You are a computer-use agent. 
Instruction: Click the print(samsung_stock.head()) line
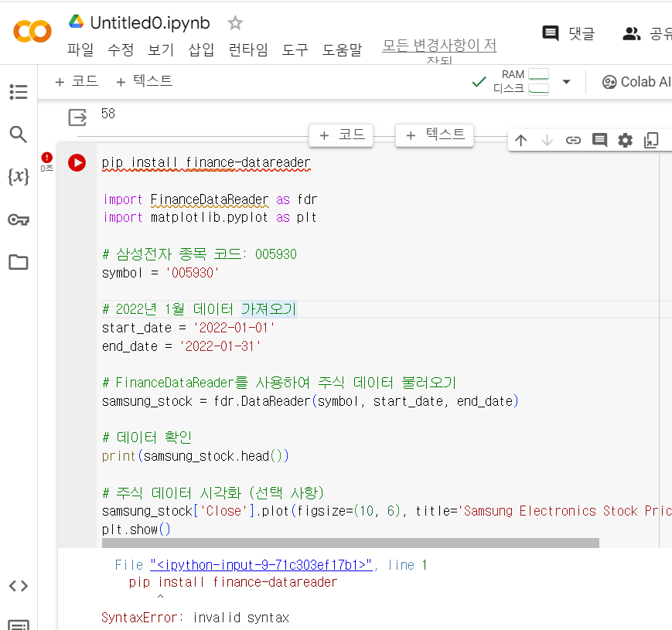pos(196,456)
